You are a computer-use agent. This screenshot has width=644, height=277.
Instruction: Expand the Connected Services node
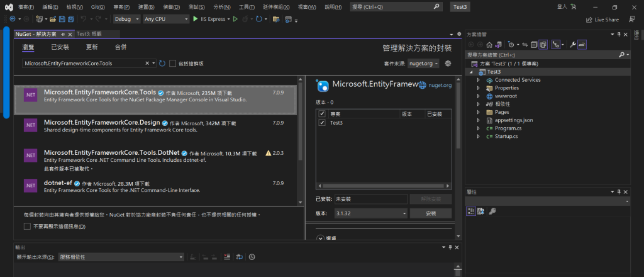coord(479,80)
